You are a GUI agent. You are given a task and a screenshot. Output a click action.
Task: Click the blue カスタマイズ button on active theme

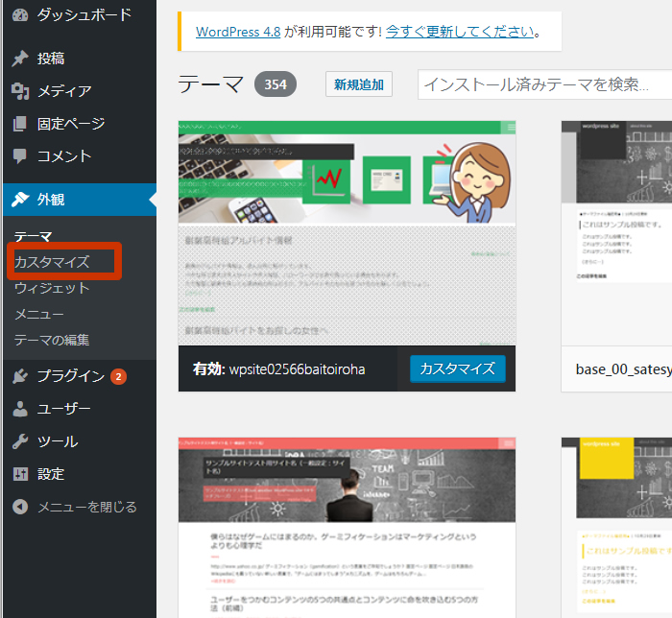tap(458, 368)
